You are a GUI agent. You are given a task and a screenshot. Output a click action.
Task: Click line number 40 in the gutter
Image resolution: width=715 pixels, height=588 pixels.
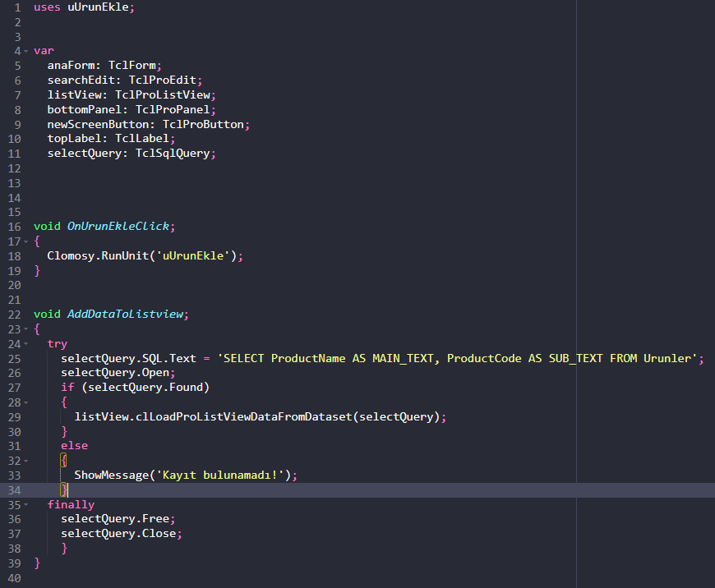14,578
